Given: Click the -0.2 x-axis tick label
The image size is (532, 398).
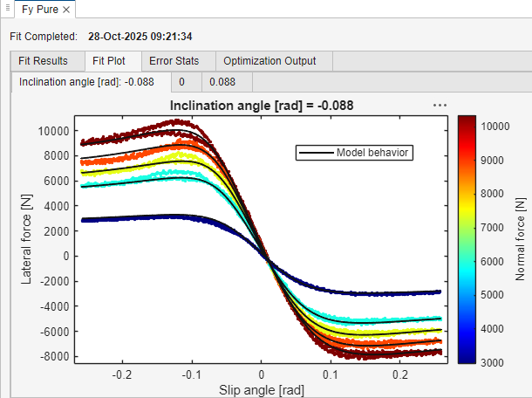Looking at the screenshot, I should (x=122, y=375).
